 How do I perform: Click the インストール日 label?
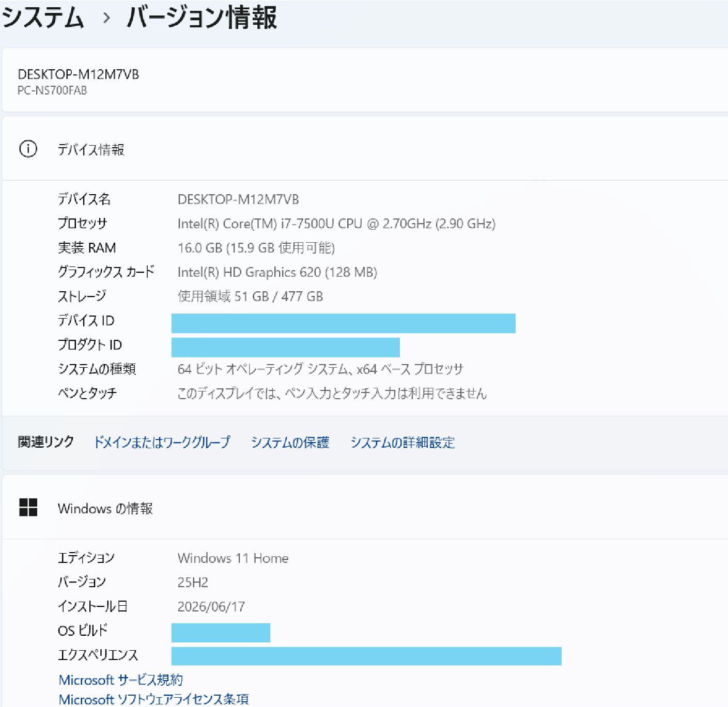(92, 606)
